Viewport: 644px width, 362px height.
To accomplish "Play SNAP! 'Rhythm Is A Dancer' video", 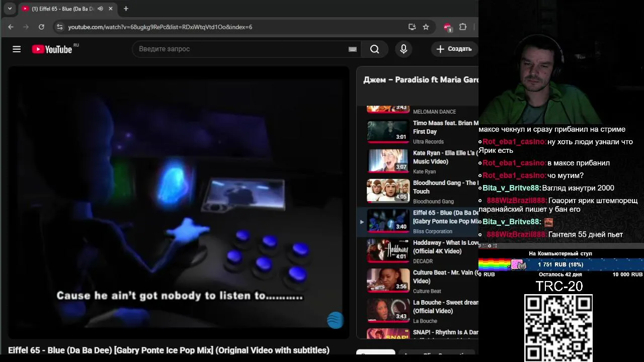I will 388,333.
